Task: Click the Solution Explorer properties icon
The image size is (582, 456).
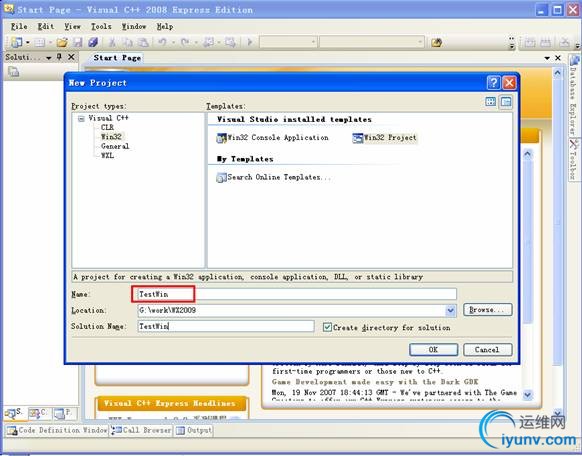Action: click(13, 72)
